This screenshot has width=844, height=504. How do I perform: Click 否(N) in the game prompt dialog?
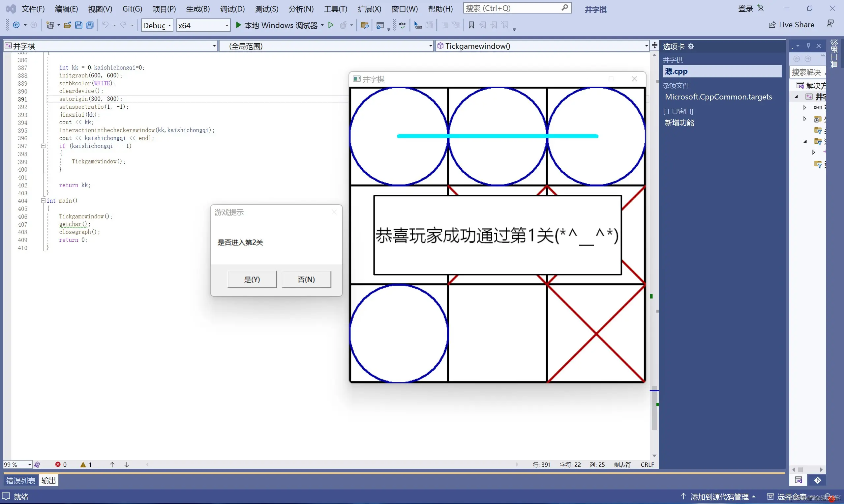(306, 279)
